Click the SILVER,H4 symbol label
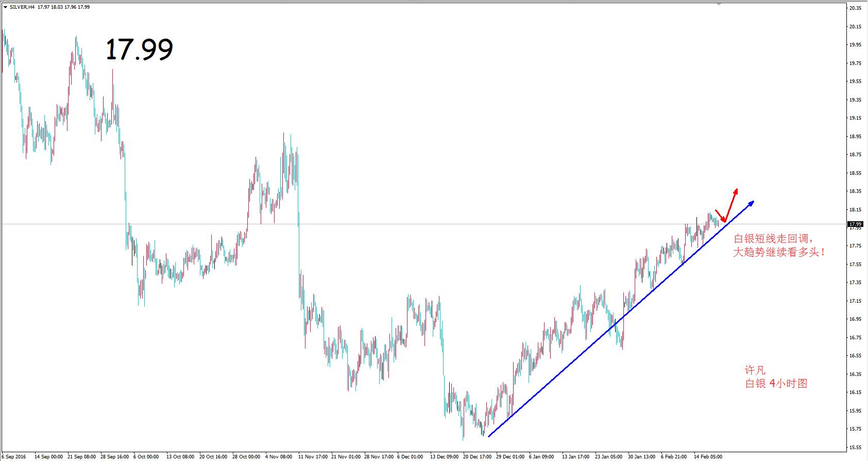 click(22, 7)
